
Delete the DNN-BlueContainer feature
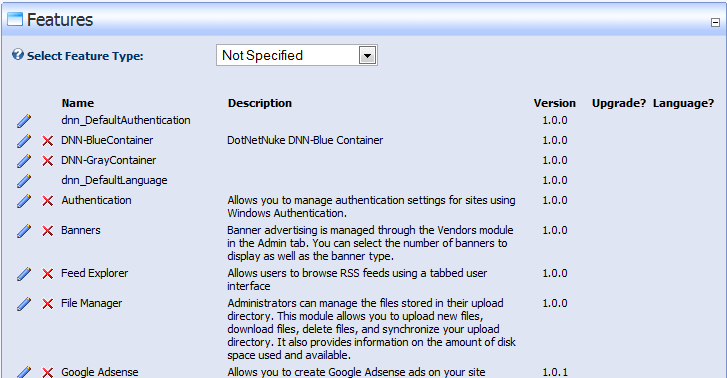click(x=47, y=141)
